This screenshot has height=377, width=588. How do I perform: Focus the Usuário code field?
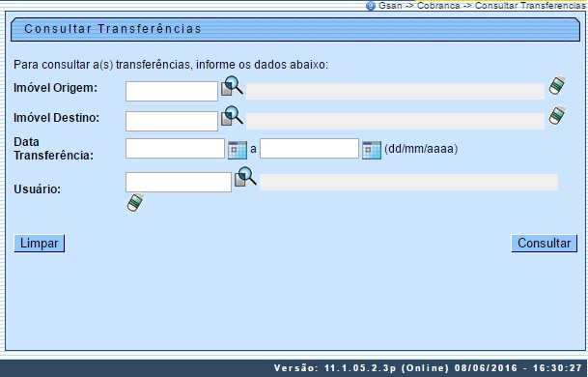click(179, 182)
